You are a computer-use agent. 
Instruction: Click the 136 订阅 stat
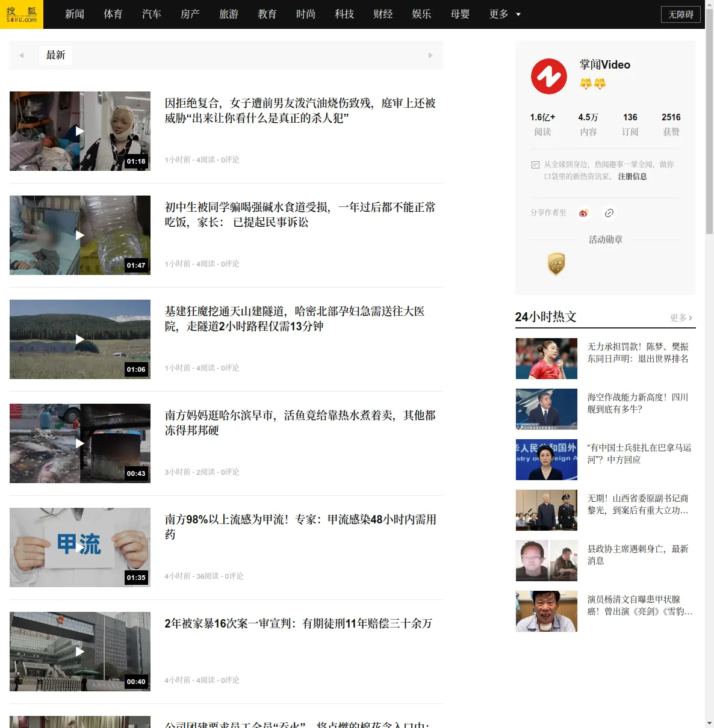630,125
